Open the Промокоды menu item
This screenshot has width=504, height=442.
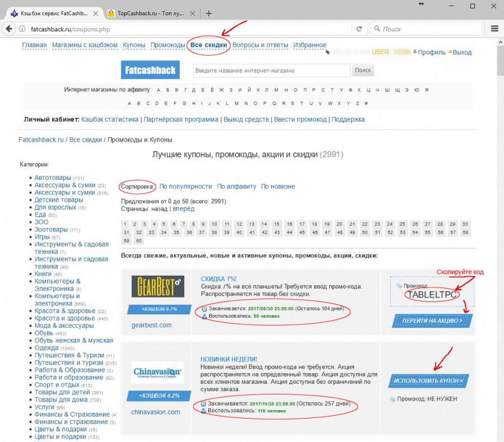[168, 45]
